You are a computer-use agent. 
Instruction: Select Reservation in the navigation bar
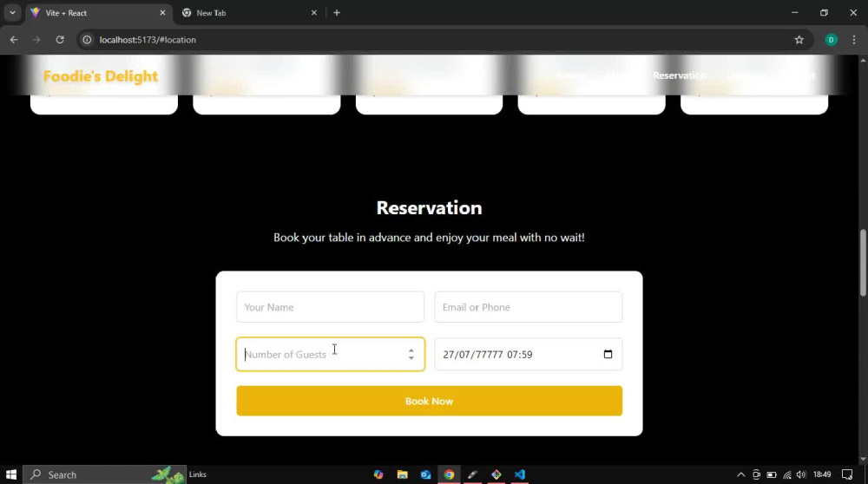[x=680, y=75]
